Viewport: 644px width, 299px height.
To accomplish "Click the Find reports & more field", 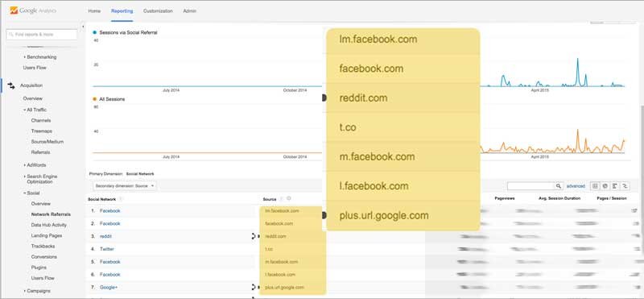I will coord(42,35).
